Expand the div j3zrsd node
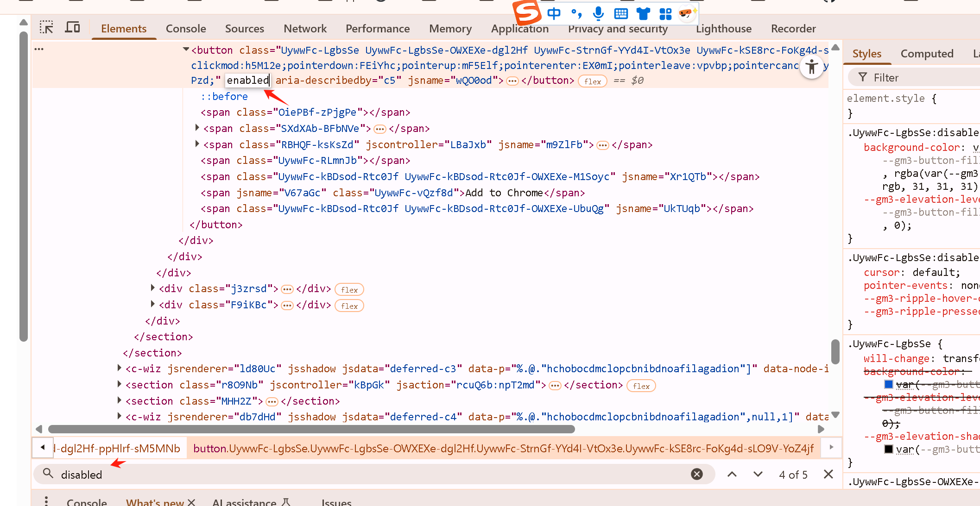 153,288
